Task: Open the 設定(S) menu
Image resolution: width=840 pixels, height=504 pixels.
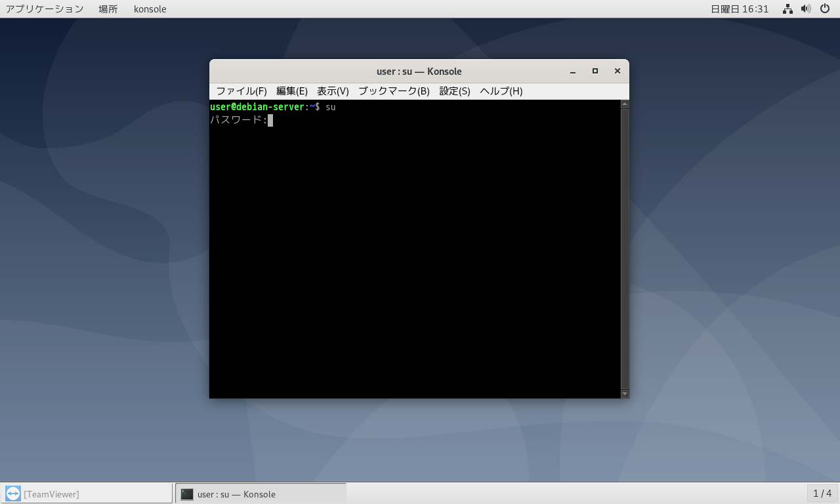Action: pyautogui.click(x=455, y=91)
